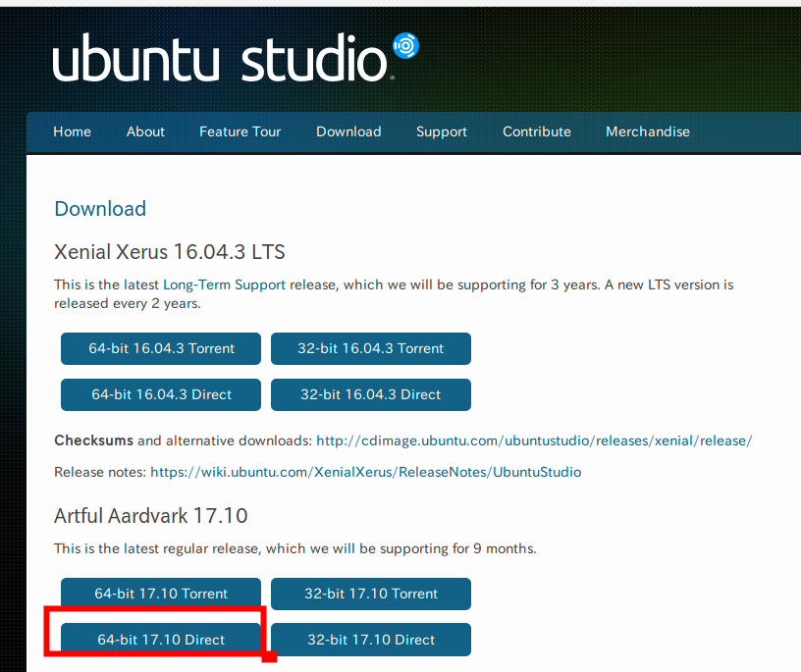Click the bold Checksums text
This screenshot has height=672, width=801.
(x=93, y=440)
